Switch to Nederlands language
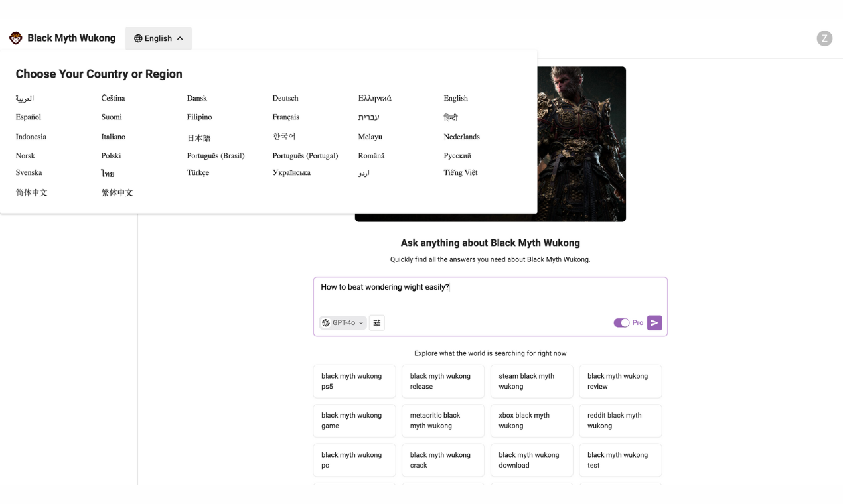This screenshot has width=843, height=504. [x=462, y=137]
